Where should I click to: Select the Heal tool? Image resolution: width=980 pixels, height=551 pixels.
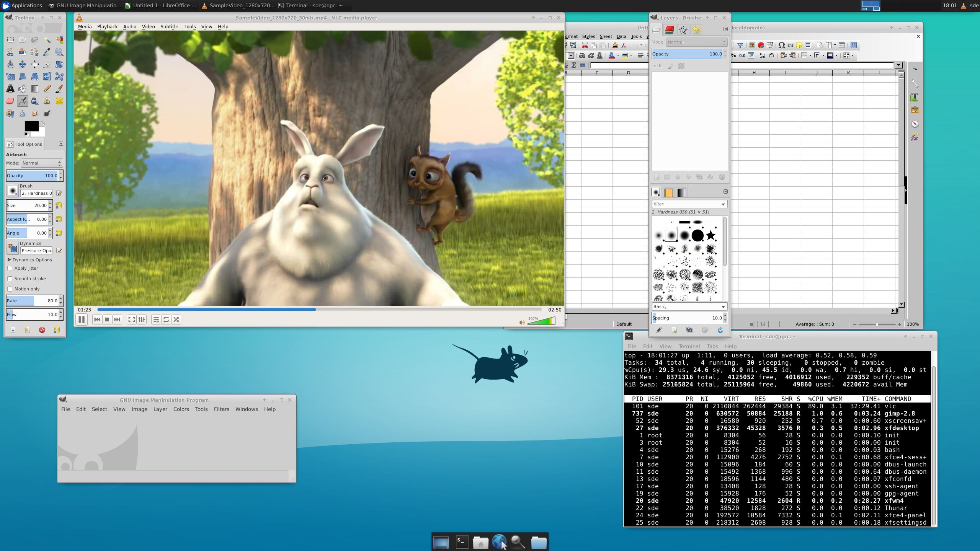click(x=59, y=101)
